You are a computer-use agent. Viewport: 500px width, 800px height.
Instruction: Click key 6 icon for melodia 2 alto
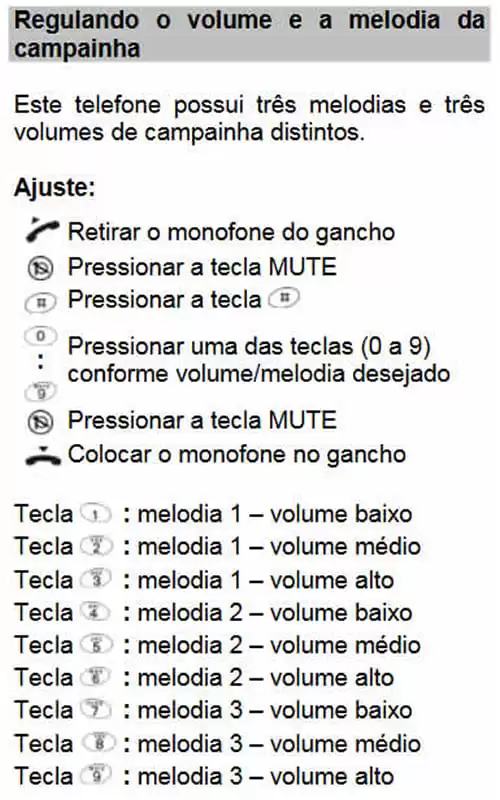click(x=96, y=677)
